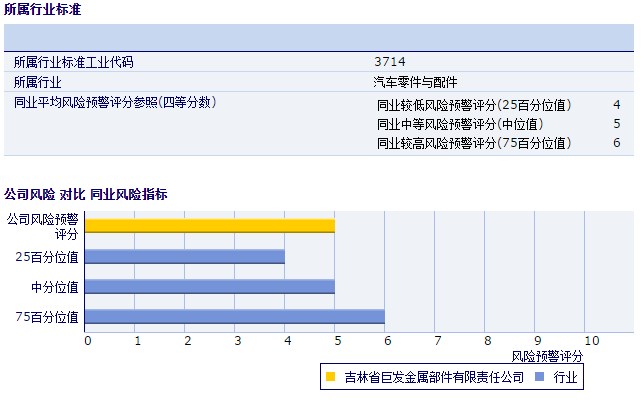Click the 公司风险 对比 同业风险指标 heading

(x=86, y=194)
